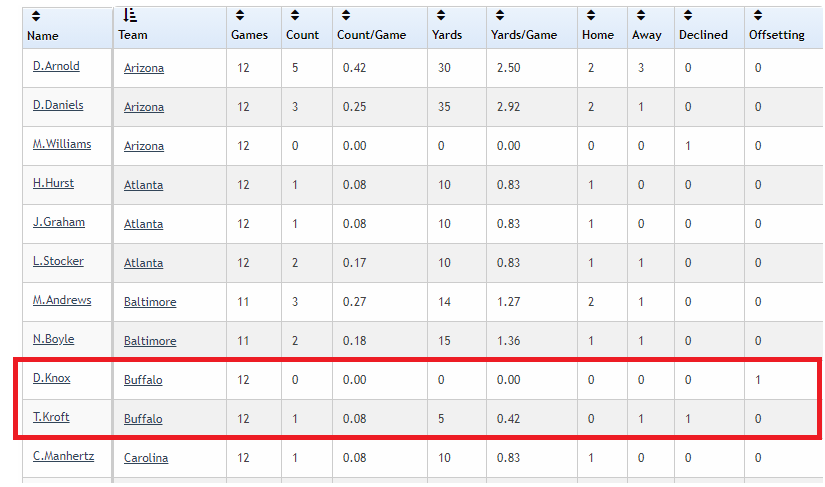Image resolution: width=825 pixels, height=487 pixels.
Task: Open Carolina team link
Action: click(x=146, y=458)
